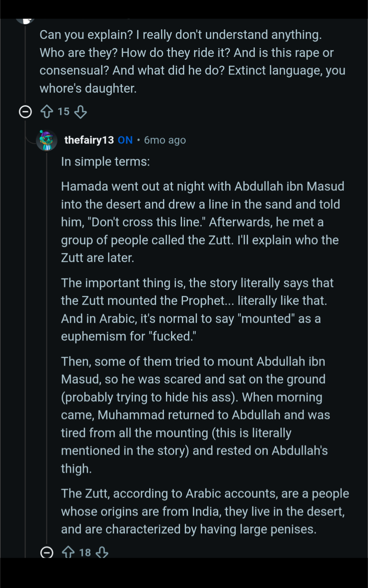This screenshot has width=368, height=588.
Task: Open thefairy13's avatar picture
Action: pos(47,140)
